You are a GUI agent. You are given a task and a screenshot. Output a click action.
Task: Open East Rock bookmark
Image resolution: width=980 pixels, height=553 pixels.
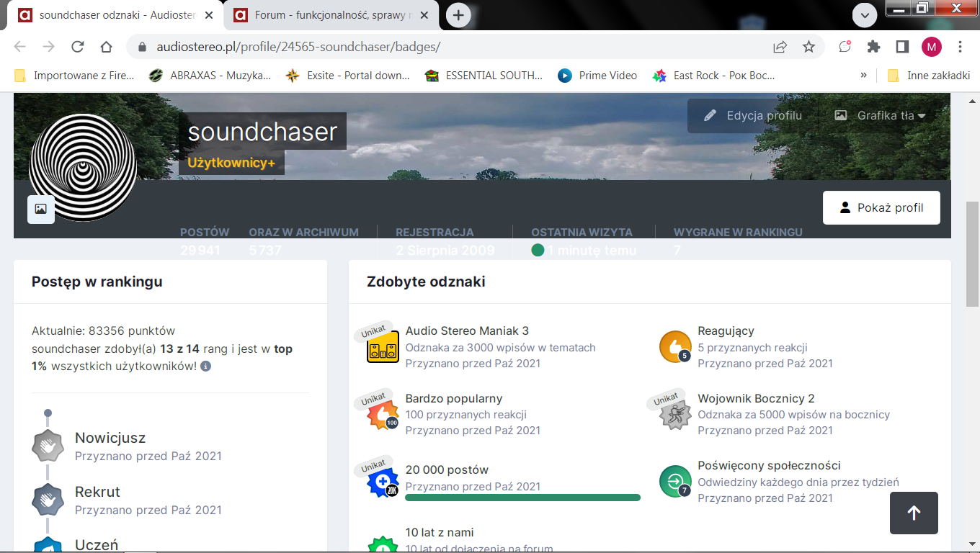713,75
